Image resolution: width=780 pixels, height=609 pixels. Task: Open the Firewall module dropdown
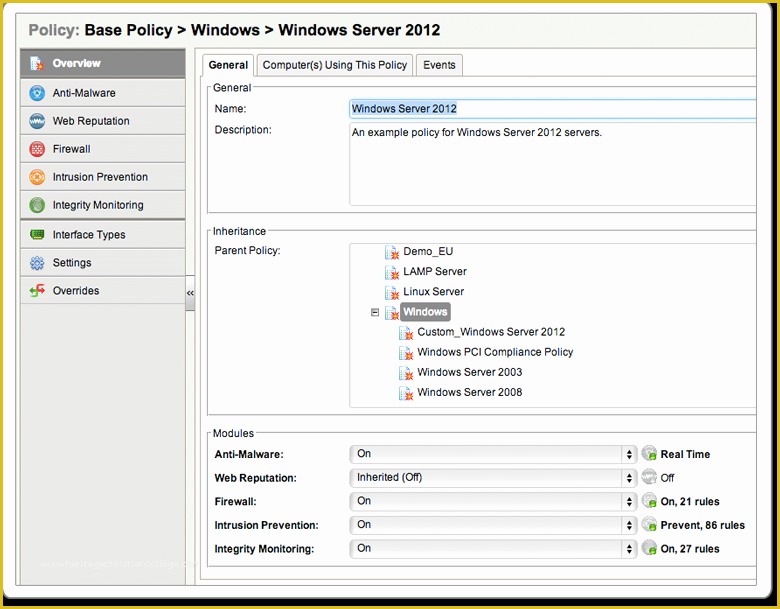(x=493, y=501)
